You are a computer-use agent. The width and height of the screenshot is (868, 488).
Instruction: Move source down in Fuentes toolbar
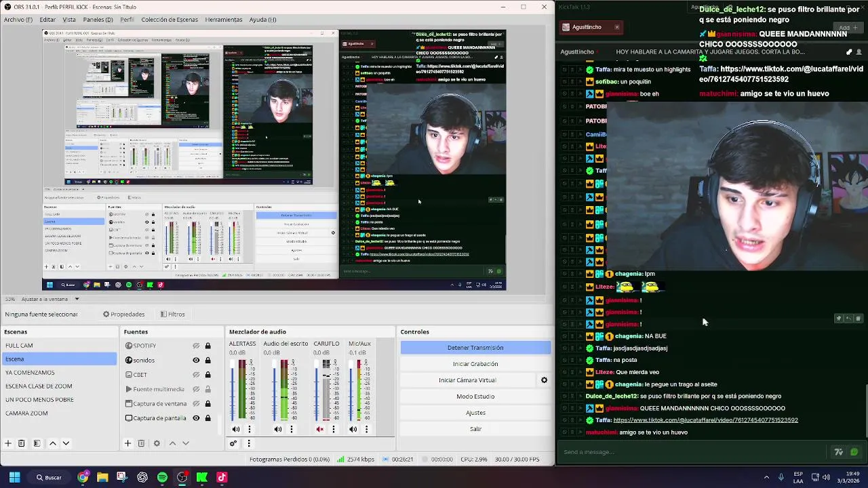186,443
